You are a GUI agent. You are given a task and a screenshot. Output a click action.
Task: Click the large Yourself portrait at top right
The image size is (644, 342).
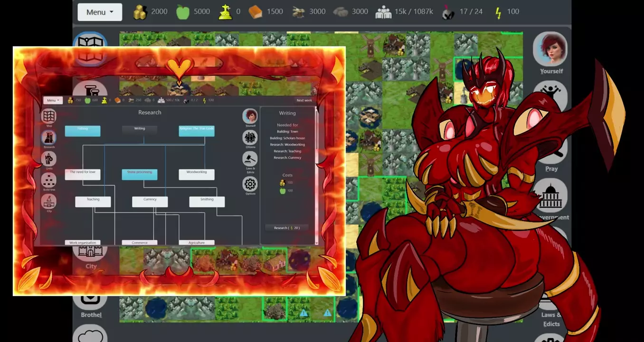[x=550, y=49]
